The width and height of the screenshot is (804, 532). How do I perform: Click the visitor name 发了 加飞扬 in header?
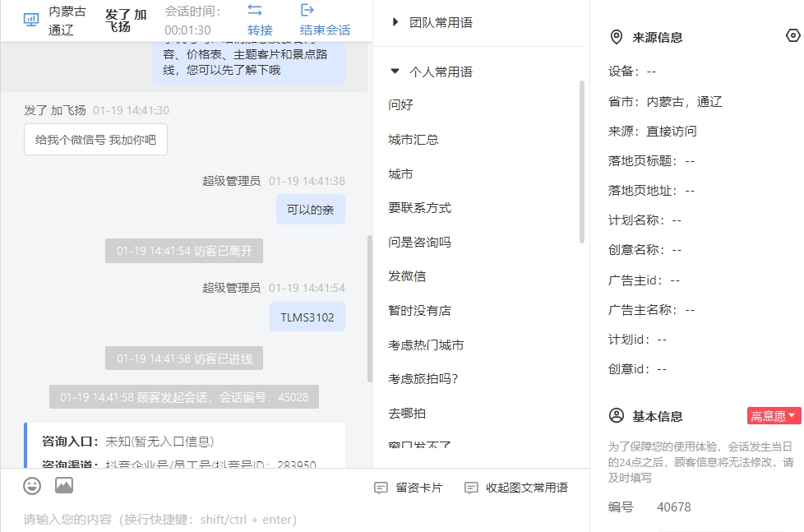[x=126, y=21]
